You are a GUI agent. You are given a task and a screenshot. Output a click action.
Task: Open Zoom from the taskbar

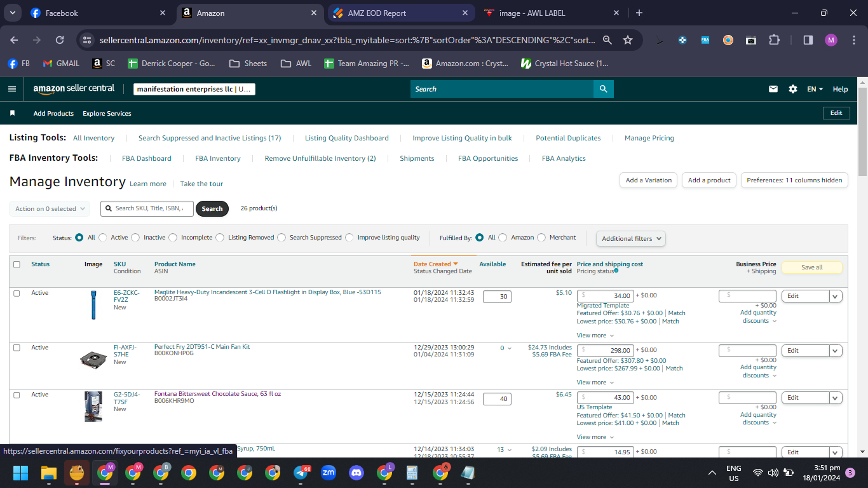click(x=329, y=473)
